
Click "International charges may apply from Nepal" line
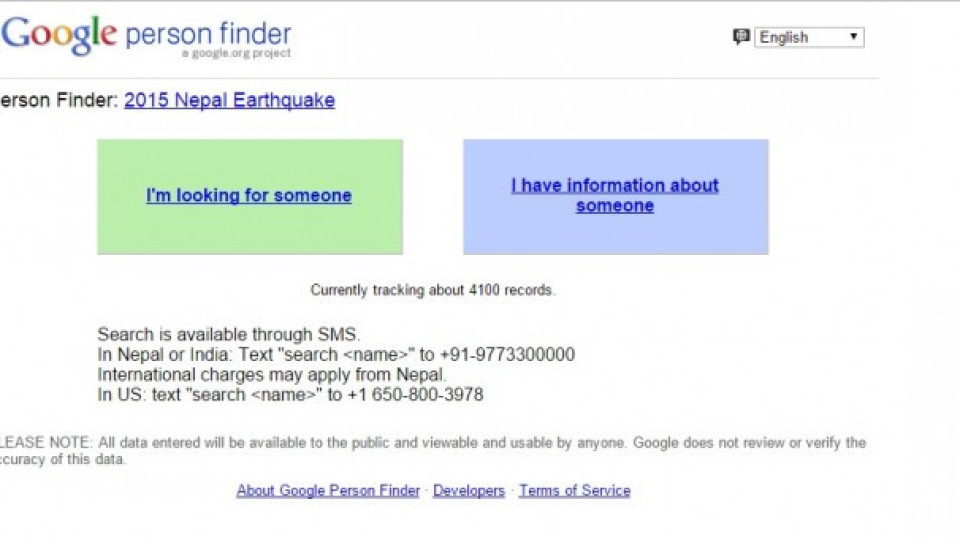tap(271, 375)
